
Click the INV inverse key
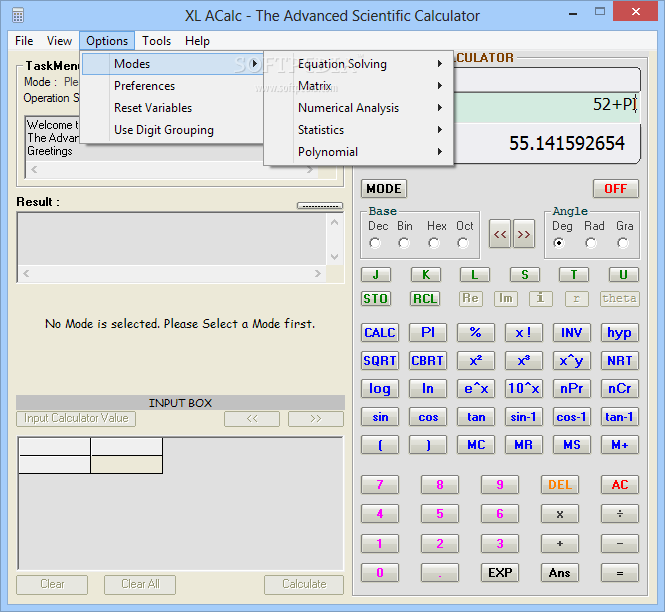(571, 333)
